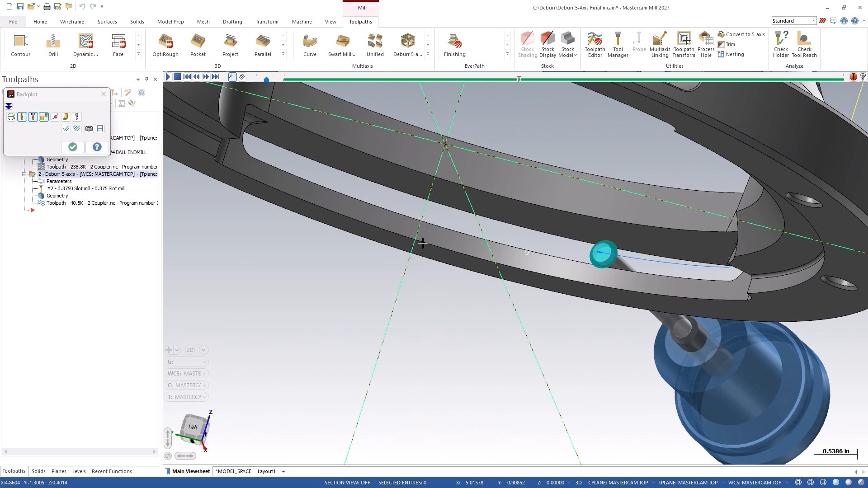Open Backplot dialog help

(97, 147)
